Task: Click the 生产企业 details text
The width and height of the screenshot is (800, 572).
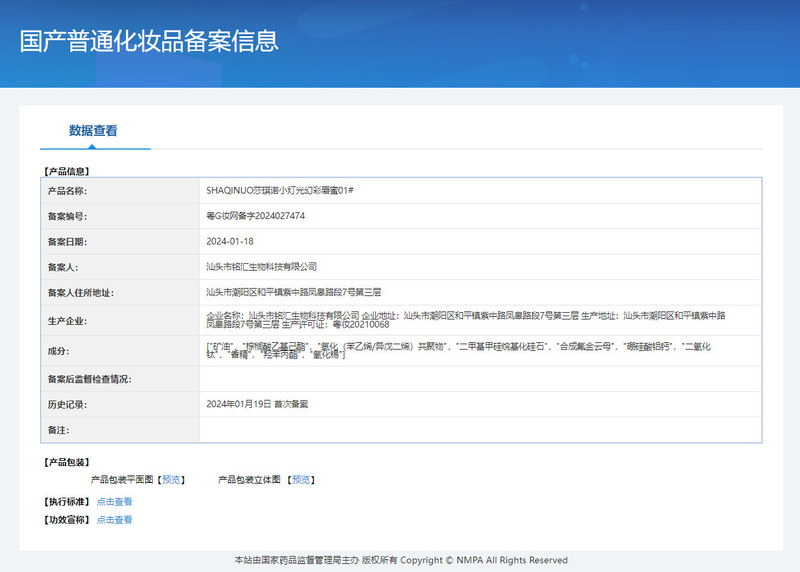Action: coord(465,320)
